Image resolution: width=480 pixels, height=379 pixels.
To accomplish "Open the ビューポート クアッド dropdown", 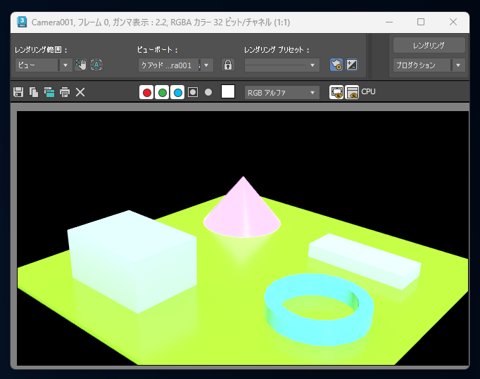I will [175, 65].
